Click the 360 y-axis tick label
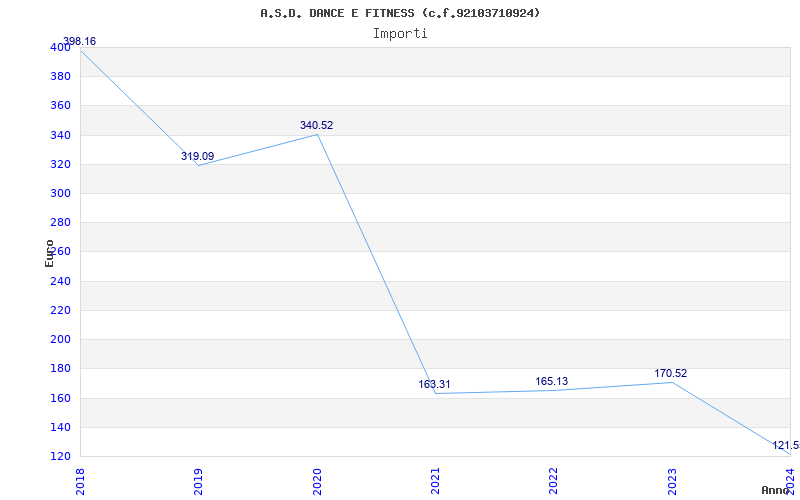Viewport: 800px width, 500px height. pos(60,106)
